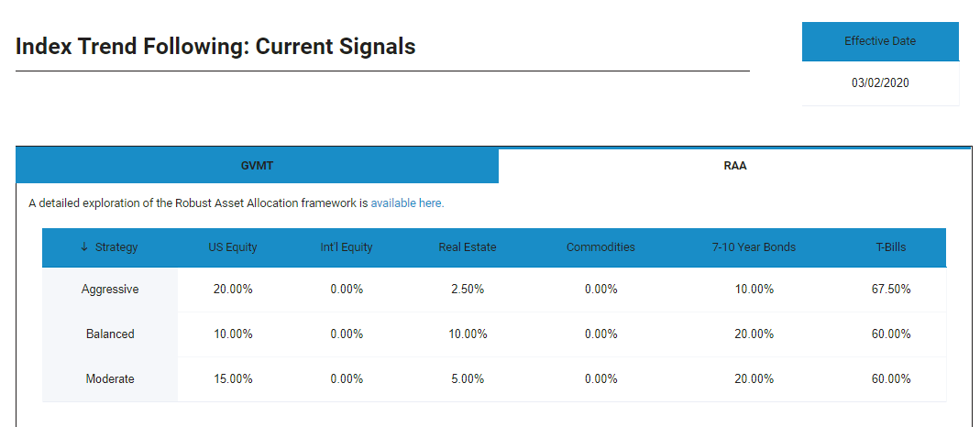Image resolution: width=980 pixels, height=427 pixels.
Task: Select the Aggressive strategy row label
Action: pos(110,290)
